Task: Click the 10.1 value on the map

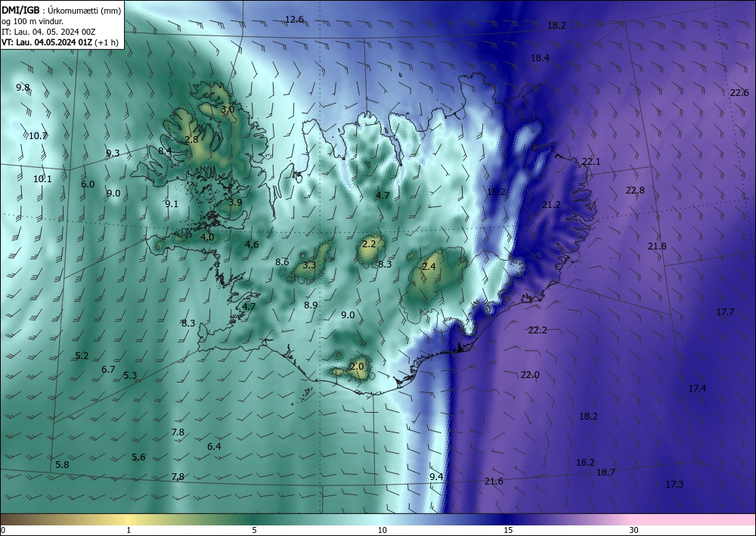Action: [x=42, y=179]
